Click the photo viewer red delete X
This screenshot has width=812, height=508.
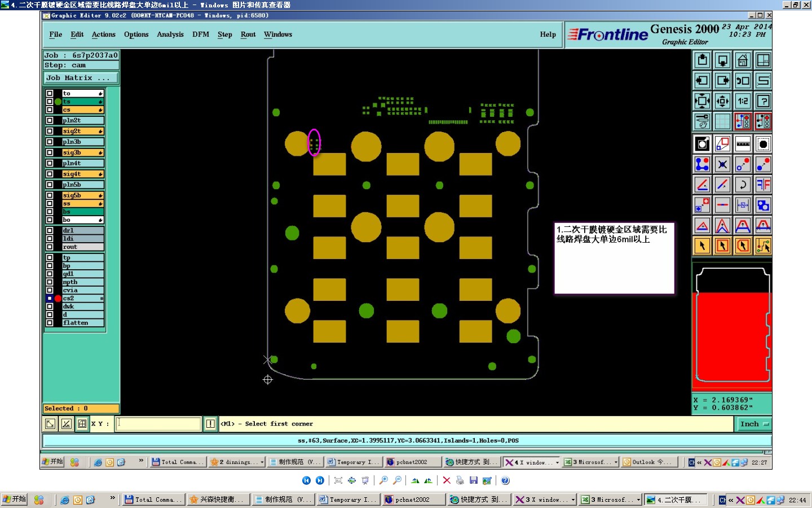click(x=447, y=480)
